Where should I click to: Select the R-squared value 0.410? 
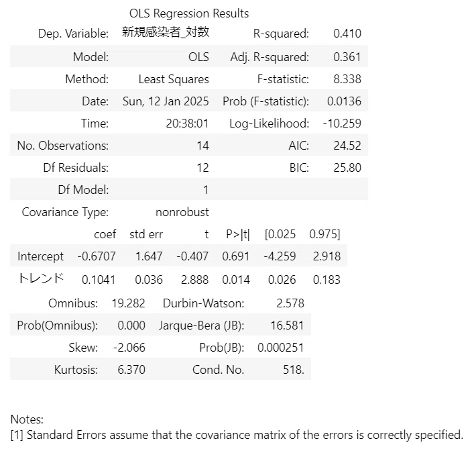(x=347, y=34)
